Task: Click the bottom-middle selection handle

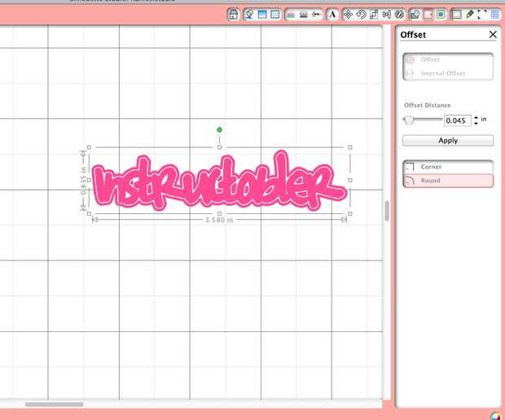Action: click(219, 214)
